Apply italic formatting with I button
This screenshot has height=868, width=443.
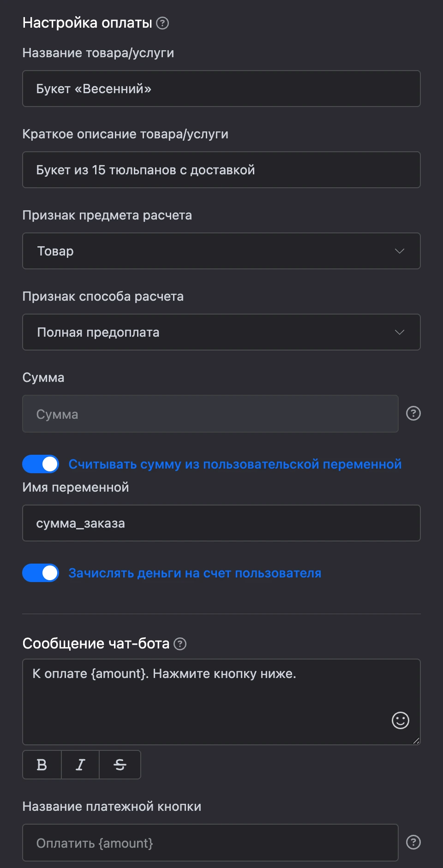[x=80, y=765]
